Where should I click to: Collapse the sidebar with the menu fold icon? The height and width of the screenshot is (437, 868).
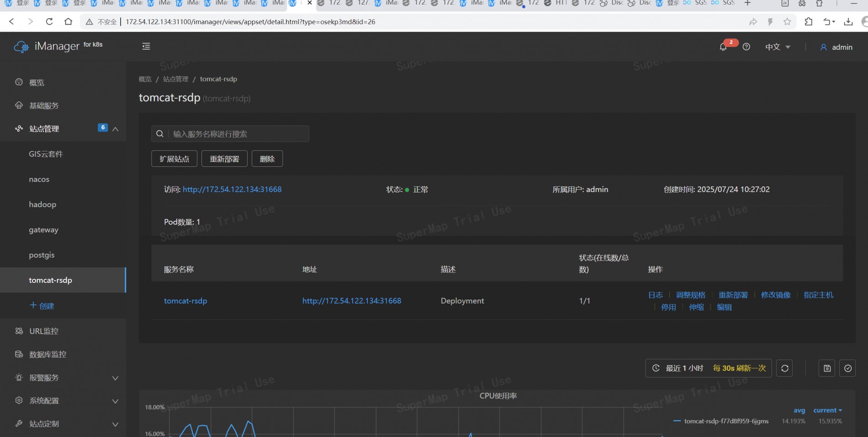(x=146, y=46)
